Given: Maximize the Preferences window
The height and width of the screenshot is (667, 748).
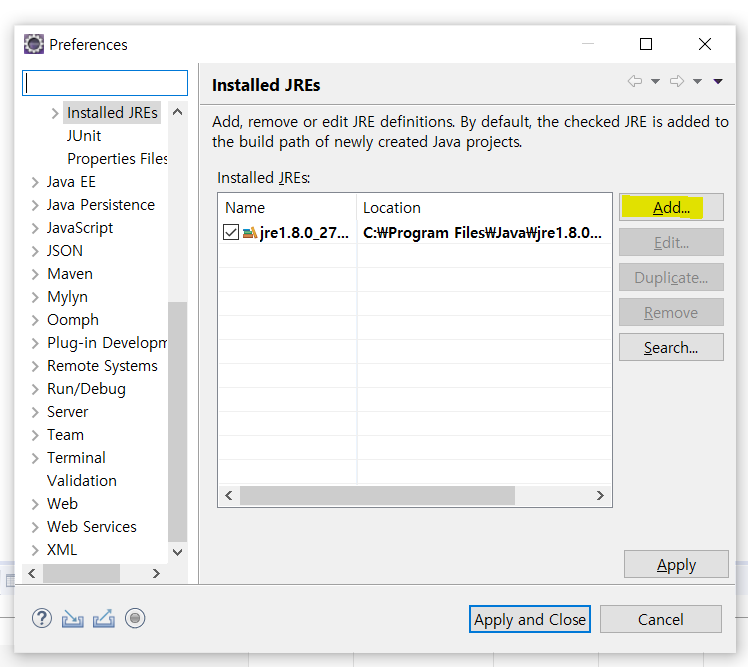Looking at the screenshot, I should (x=646, y=44).
